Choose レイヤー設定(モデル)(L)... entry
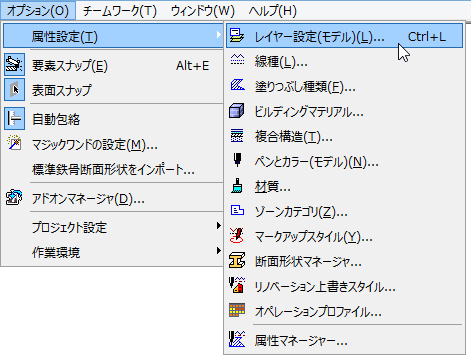The image size is (471, 361). (x=345, y=35)
